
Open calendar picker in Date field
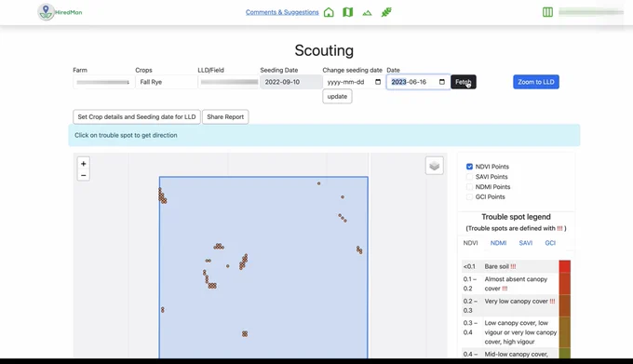(442, 82)
